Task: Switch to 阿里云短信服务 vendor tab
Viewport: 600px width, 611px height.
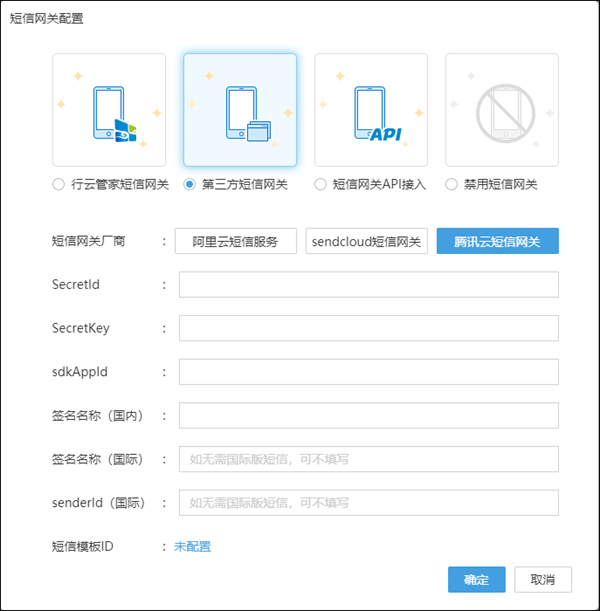Action: click(236, 241)
